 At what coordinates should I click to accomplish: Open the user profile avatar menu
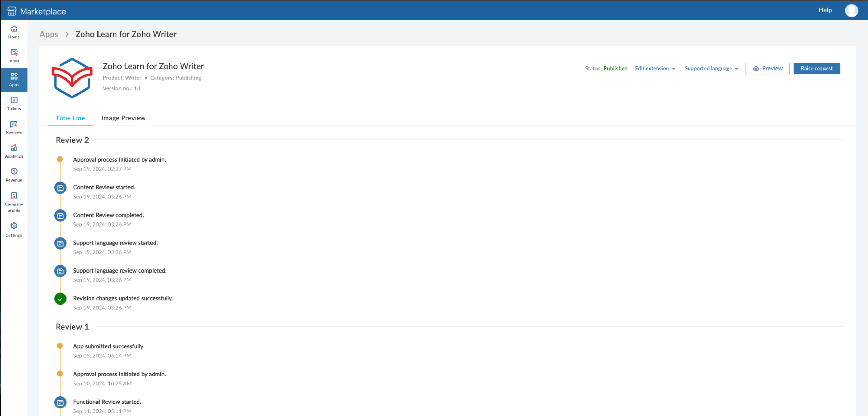point(851,10)
